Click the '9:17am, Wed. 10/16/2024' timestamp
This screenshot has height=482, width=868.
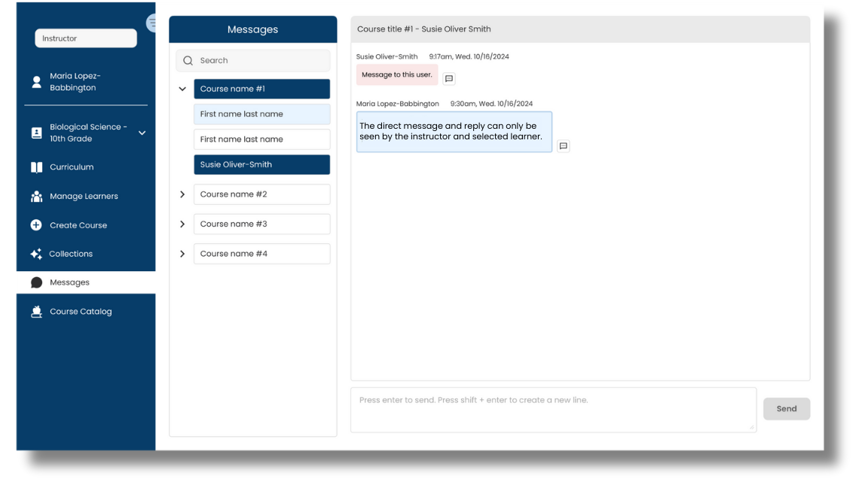coord(469,56)
